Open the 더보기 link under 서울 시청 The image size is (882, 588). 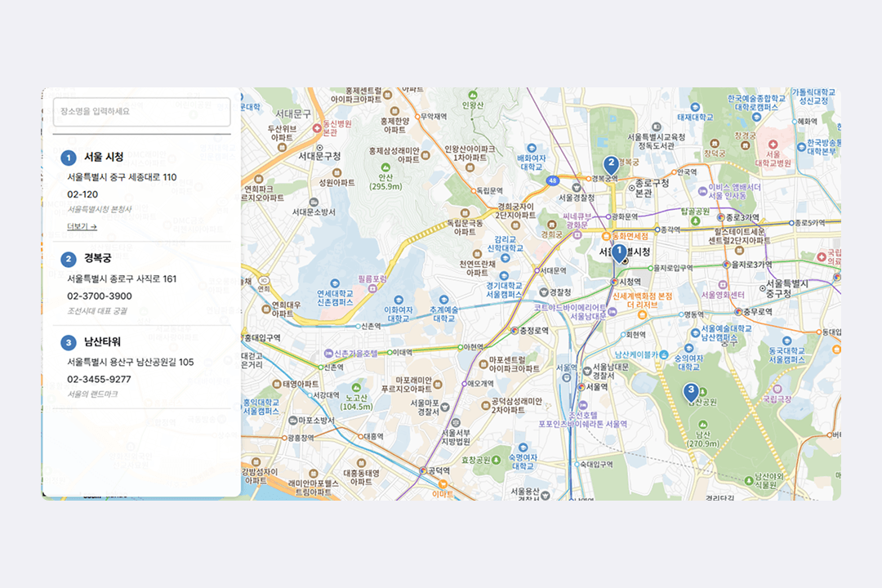[82, 226]
